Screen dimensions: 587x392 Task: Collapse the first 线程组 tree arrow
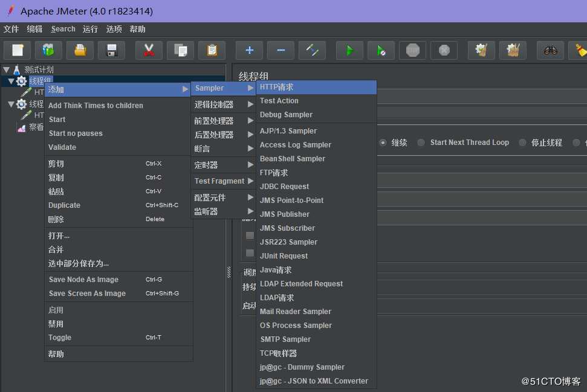(x=11, y=81)
